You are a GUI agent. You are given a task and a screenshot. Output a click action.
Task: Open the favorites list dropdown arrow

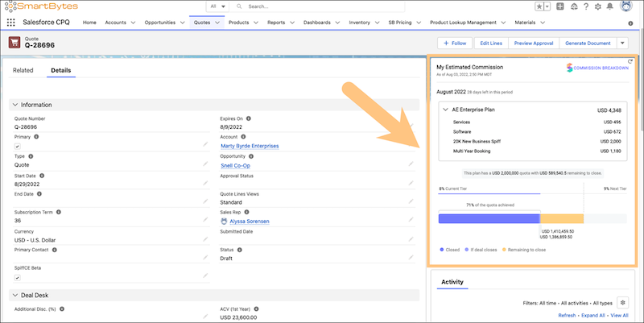(x=547, y=6)
